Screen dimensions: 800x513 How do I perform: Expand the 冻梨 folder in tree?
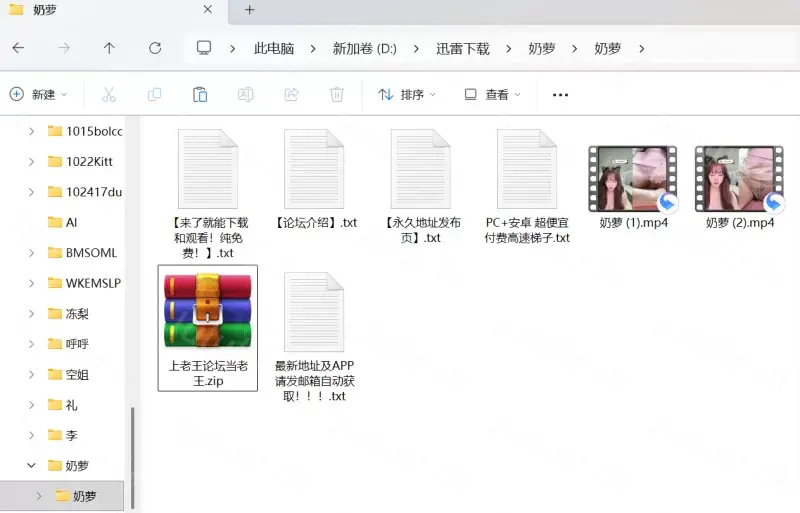click(31, 313)
